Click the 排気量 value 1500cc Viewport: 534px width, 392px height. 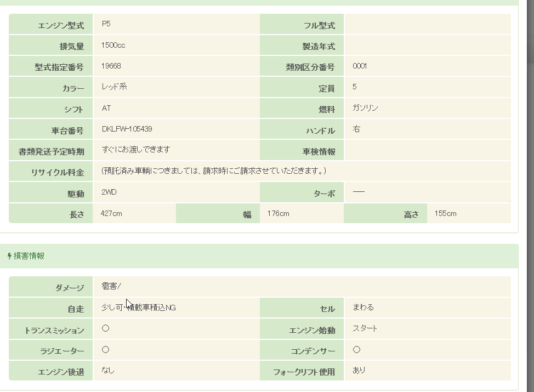coord(113,46)
